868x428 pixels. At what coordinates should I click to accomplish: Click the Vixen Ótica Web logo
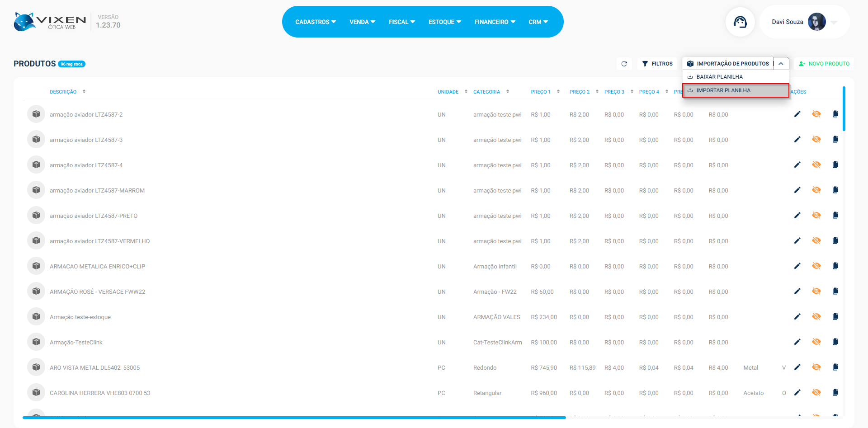tap(50, 22)
